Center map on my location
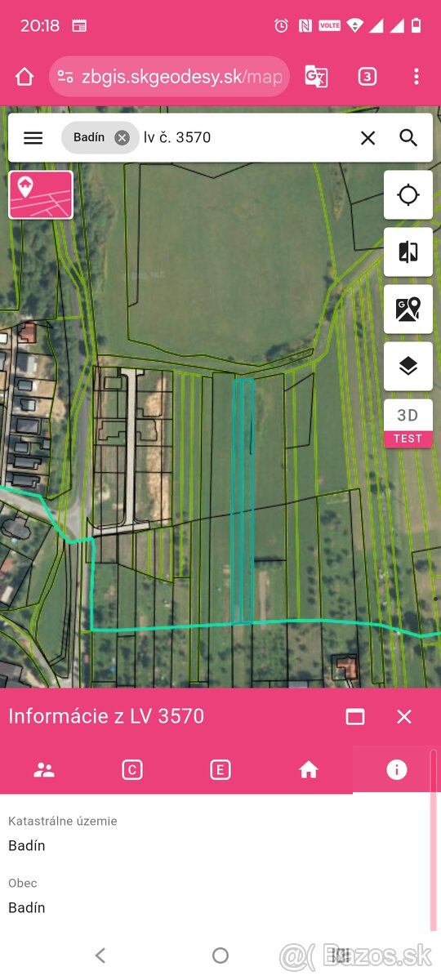 [x=408, y=195]
